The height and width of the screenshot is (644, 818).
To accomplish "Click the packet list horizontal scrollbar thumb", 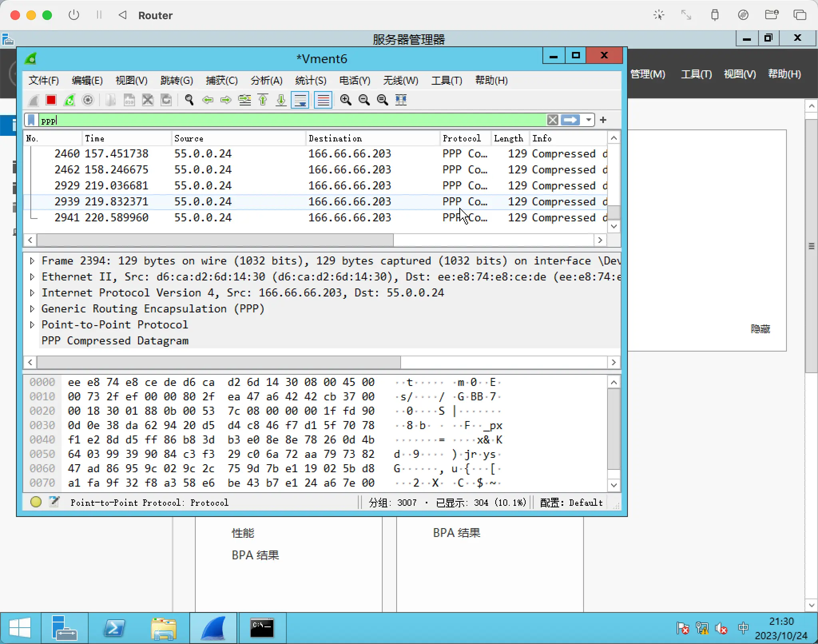I will click(215, 240).
